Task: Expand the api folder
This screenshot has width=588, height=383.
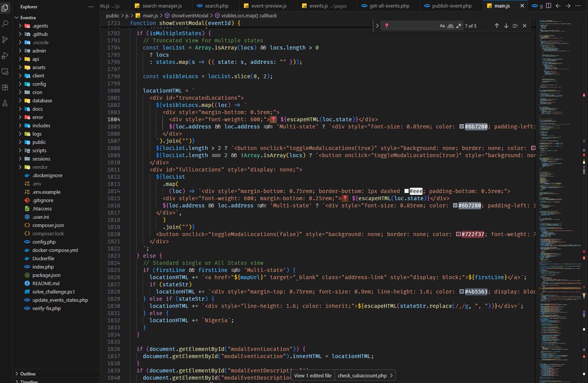Action: click(x=20, y=59)
